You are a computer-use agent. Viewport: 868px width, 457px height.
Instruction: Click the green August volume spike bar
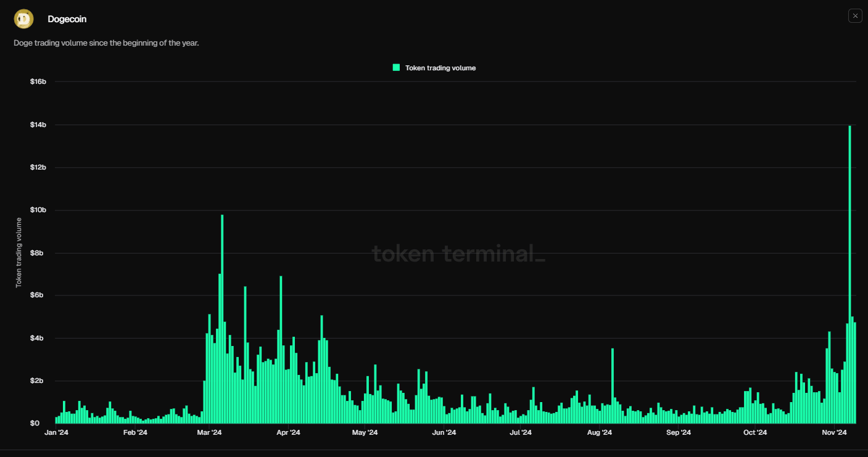[612, 382]
